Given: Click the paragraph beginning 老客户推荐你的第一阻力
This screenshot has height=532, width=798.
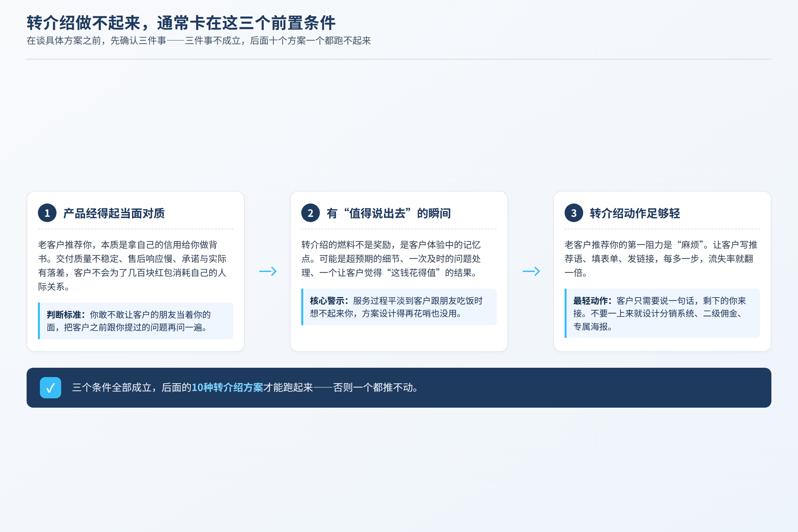Looking at the screenshot, I should point(661,259).
